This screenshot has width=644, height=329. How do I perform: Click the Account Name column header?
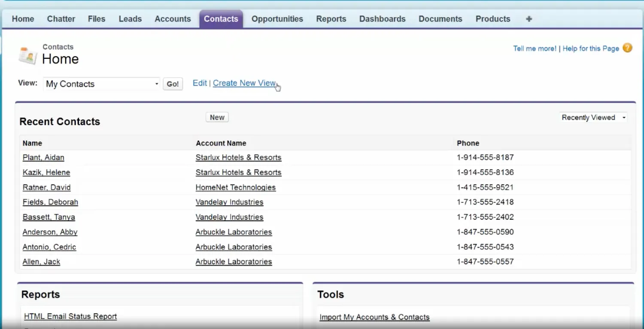click(221, 143)
